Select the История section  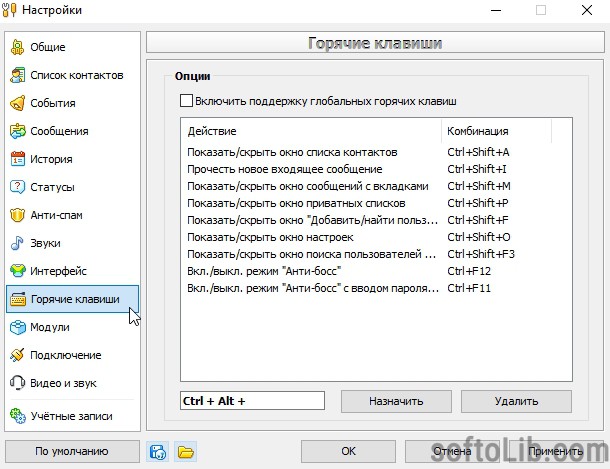[x=72, y=159]
